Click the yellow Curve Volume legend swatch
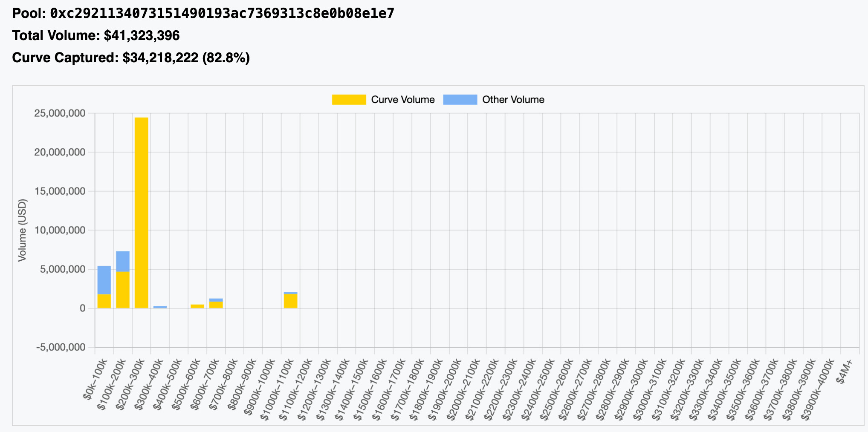The width and height of the screenshot is (868, 432). tap(349, 100)
